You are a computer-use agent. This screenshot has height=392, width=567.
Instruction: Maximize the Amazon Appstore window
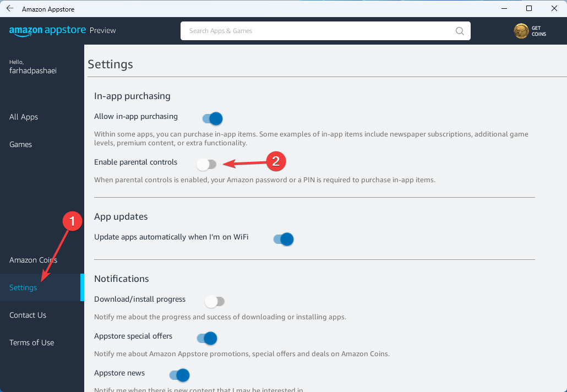[x=528, y=8]
